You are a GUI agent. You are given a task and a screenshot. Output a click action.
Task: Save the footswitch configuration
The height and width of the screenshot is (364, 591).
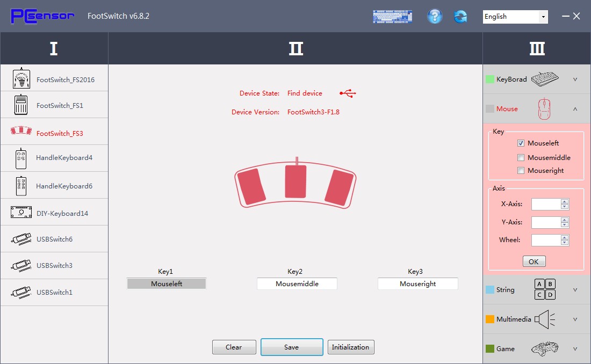[292, 347]
